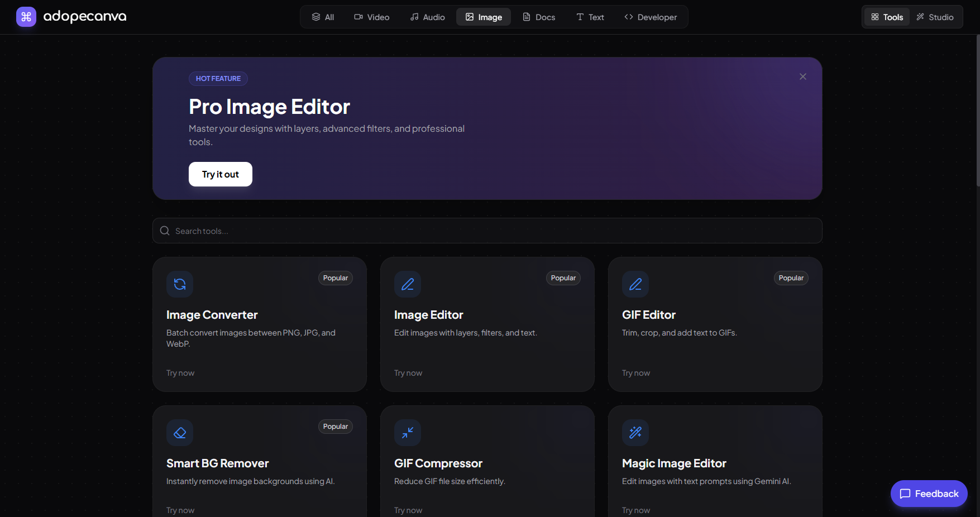Click Try now under Image Converter
The width and height of the screenshot is (980, 517).
click(180, 372)
